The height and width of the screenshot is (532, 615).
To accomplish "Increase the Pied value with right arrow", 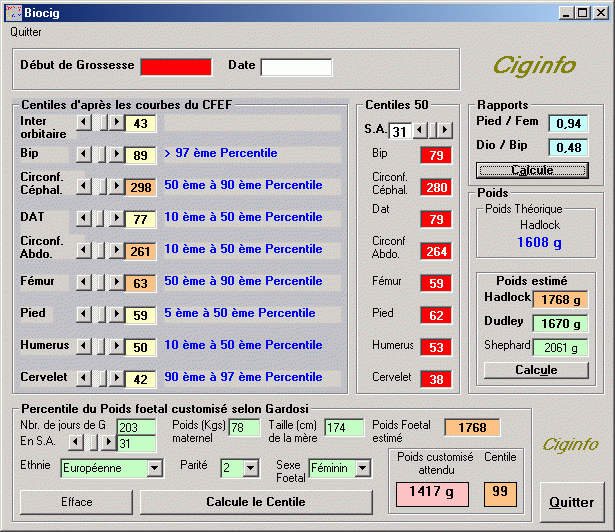I will pos(116,315).
